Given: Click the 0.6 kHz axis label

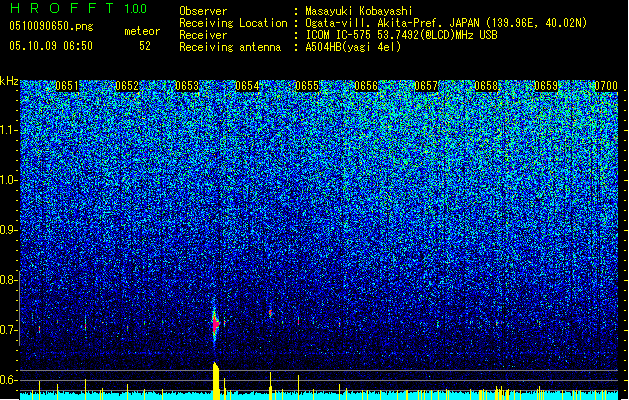Looking at the screenshot, I should (x=9, y=380).
